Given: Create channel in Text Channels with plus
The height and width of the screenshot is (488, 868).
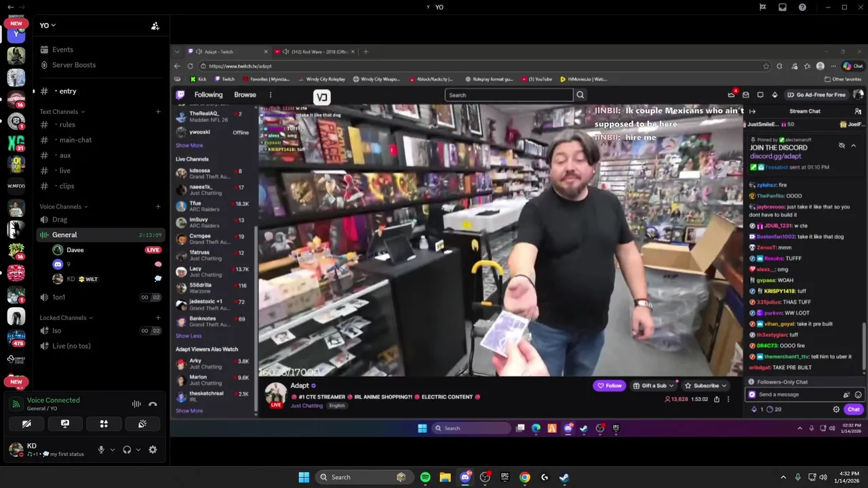Looking at the screenshot, I should [x=158, y=112].
